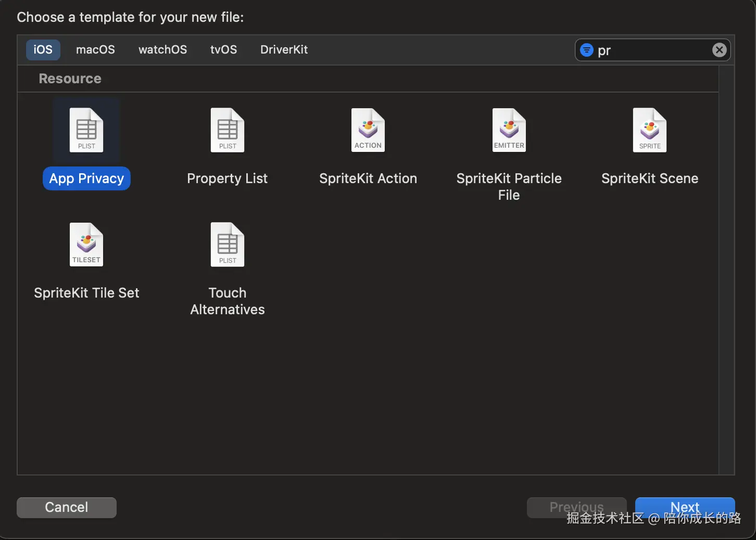
Task: Switch to the iOS platform tab
Action: coord(43,50)
